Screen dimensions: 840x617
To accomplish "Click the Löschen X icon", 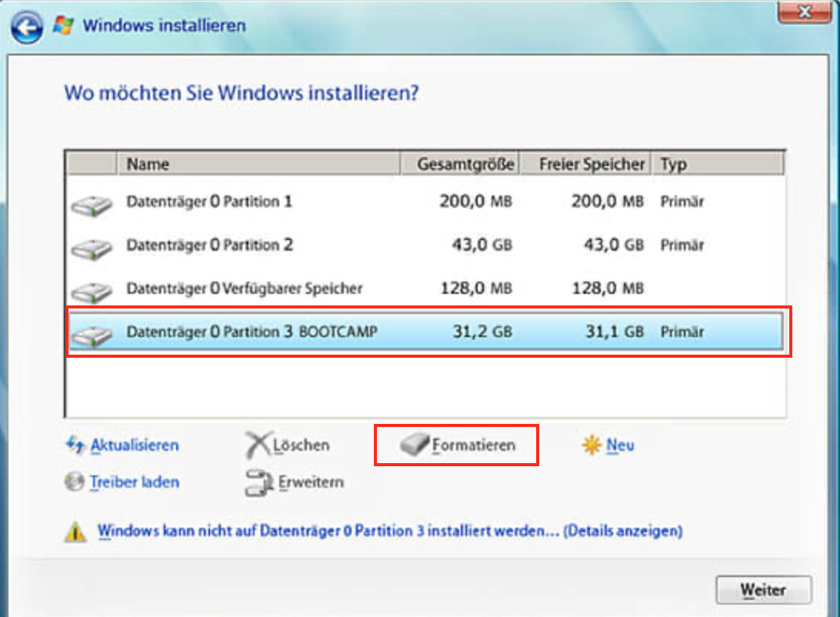I will 258,445.
